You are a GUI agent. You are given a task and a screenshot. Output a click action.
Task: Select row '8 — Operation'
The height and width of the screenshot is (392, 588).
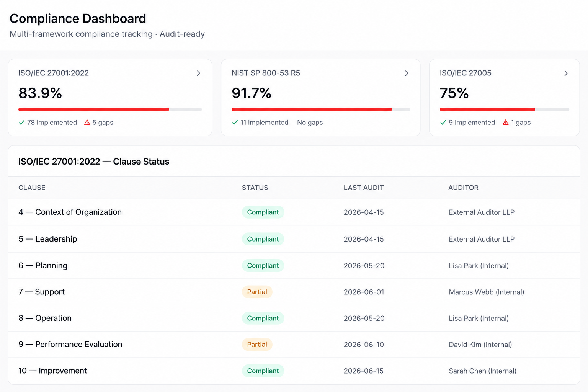(294, 318)
